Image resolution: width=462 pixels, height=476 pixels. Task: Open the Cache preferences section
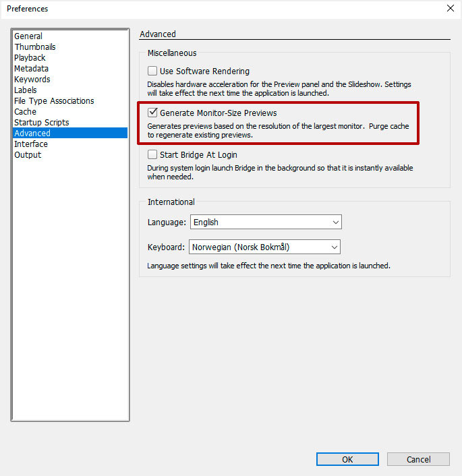click(x=25, y=112)
